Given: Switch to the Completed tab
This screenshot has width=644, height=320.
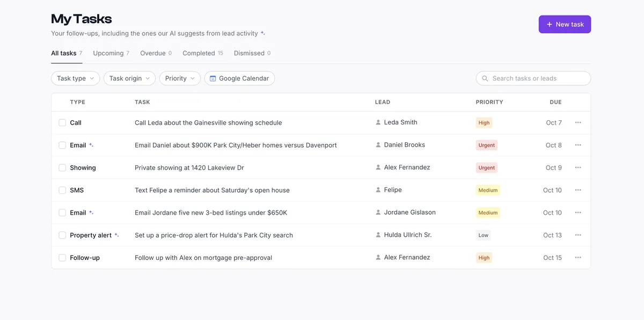Looking at the screenshot, I should 202,53.
